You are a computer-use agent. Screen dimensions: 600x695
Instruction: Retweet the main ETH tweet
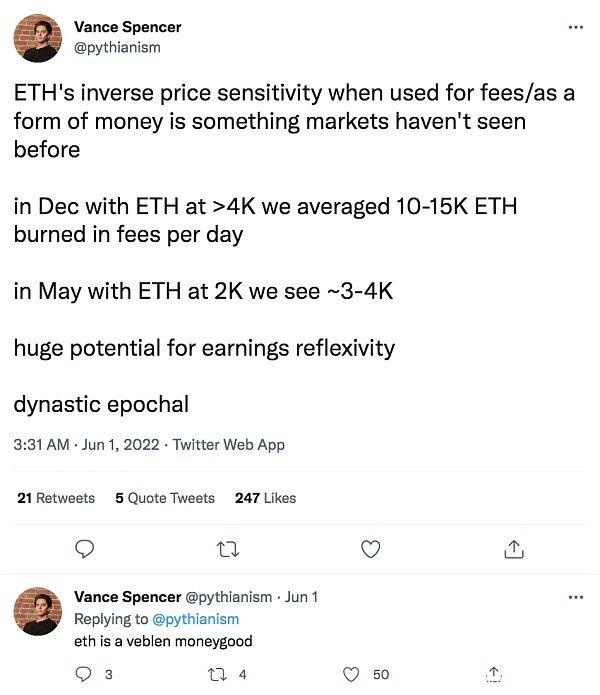coord(229,548)
